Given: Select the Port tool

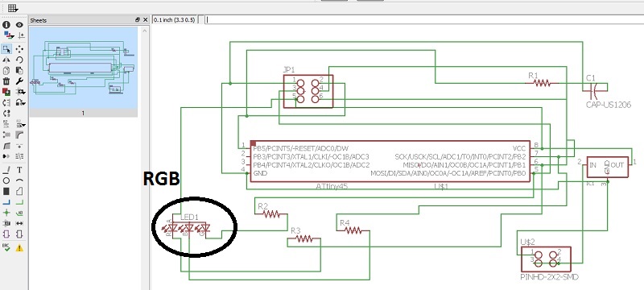Looking at the screenshot, I should [19, 234].
